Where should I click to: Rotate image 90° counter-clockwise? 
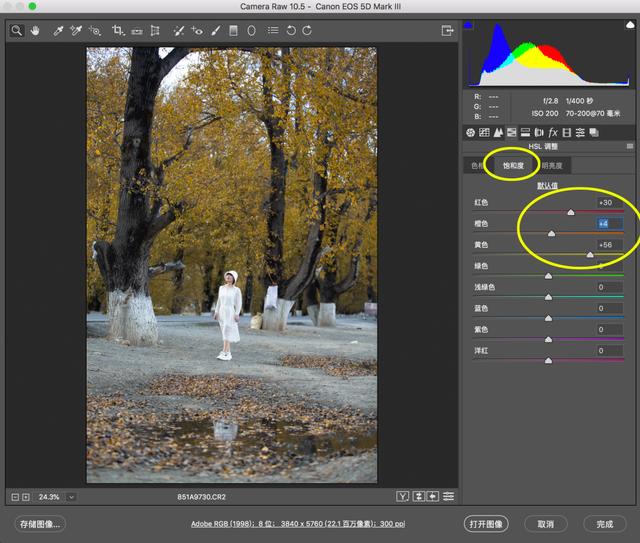pos(291,31)
